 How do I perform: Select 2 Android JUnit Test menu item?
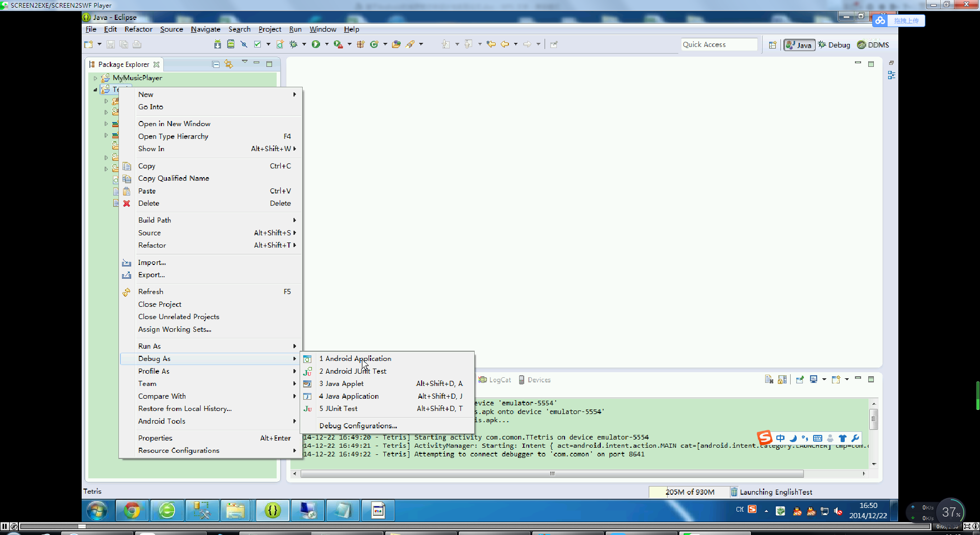pos(387,371)
